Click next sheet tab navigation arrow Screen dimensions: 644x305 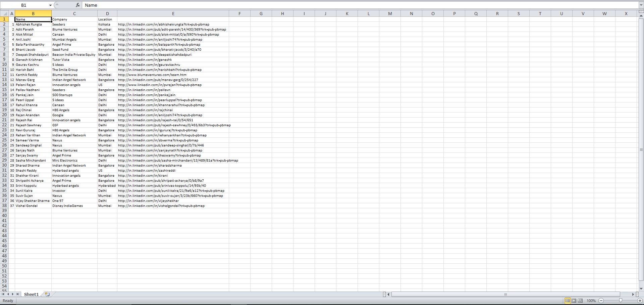13,294
